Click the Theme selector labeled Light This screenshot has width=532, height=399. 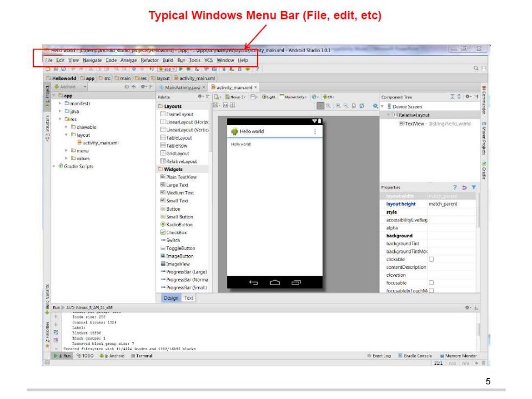pyautogui.click(x=269, y=97)
